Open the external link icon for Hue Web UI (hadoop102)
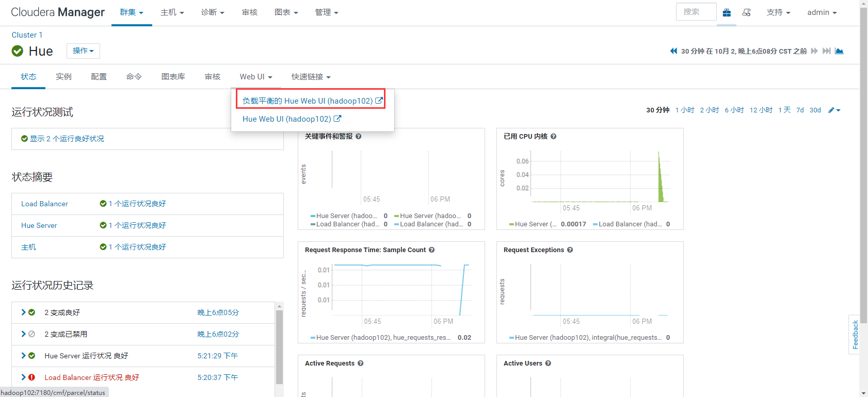Image resolution: width=868 pixels, height=397 pixels. click(x=337, y=119)
